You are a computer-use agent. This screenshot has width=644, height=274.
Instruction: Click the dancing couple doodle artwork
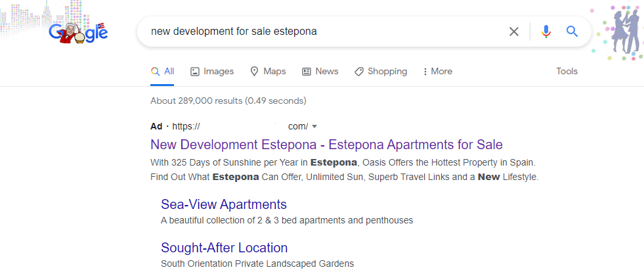click(x=623, y=32)
